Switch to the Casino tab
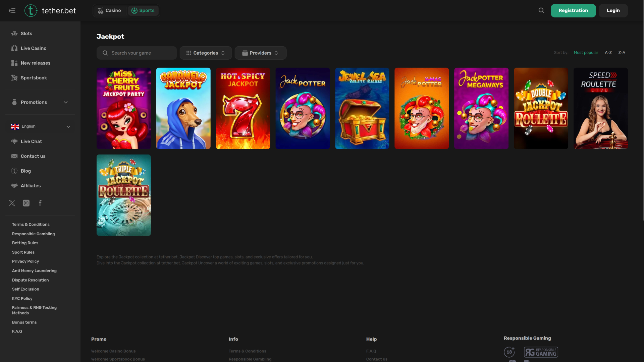Image resolution: width=644 pixels, height=362 pixels. tap(109, 10)
